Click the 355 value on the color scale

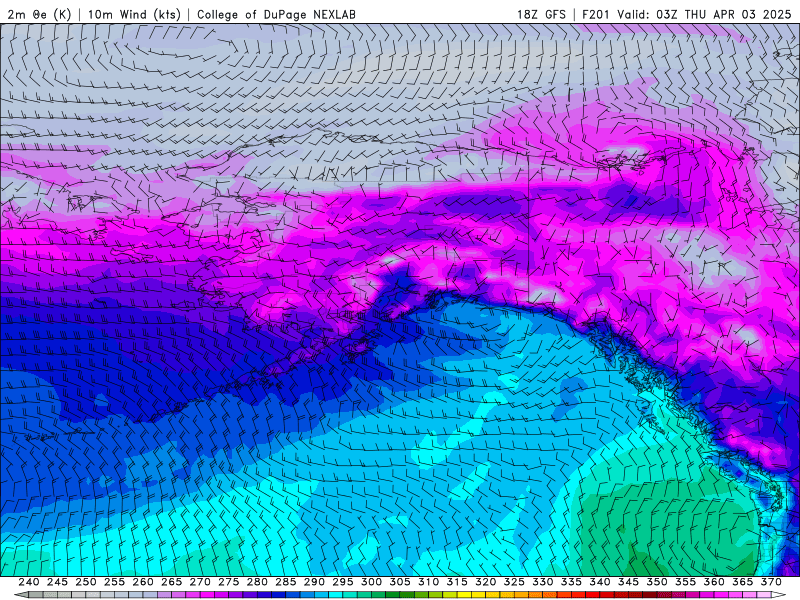(x=686, y=582)
